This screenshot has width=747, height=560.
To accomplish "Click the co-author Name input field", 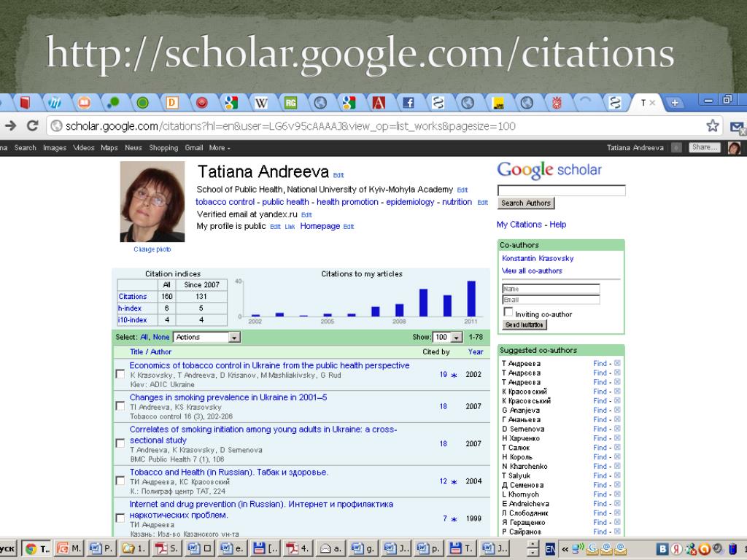I will click(x=551, y=289).
